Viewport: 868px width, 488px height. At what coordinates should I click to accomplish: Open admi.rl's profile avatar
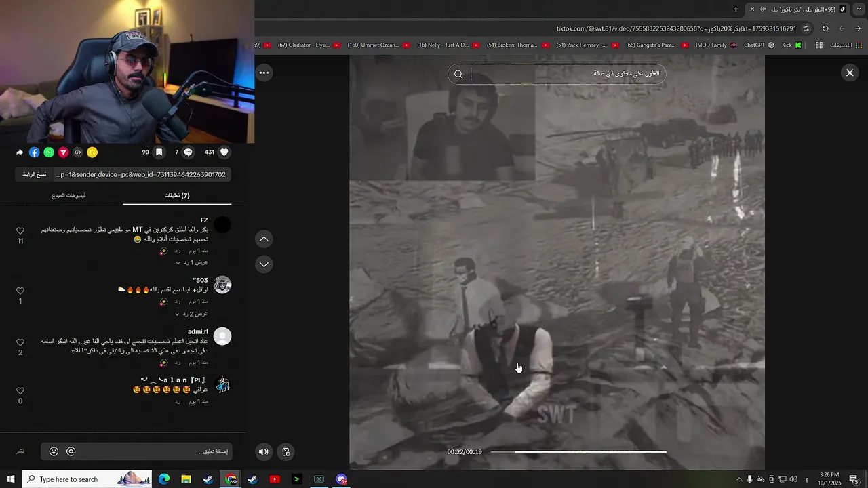tap(222, 336)
